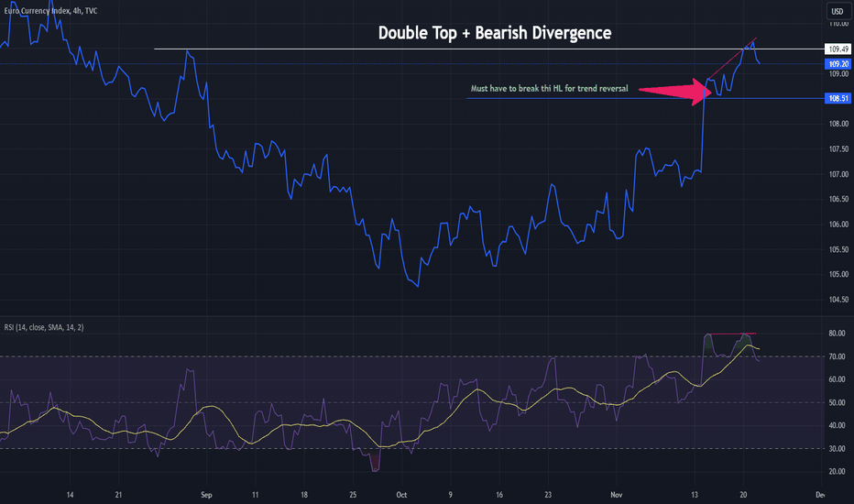The height and width of the screenshot is (504, 854).
Task: Click the Nov date label on time axis
Action: pos(616,495)
